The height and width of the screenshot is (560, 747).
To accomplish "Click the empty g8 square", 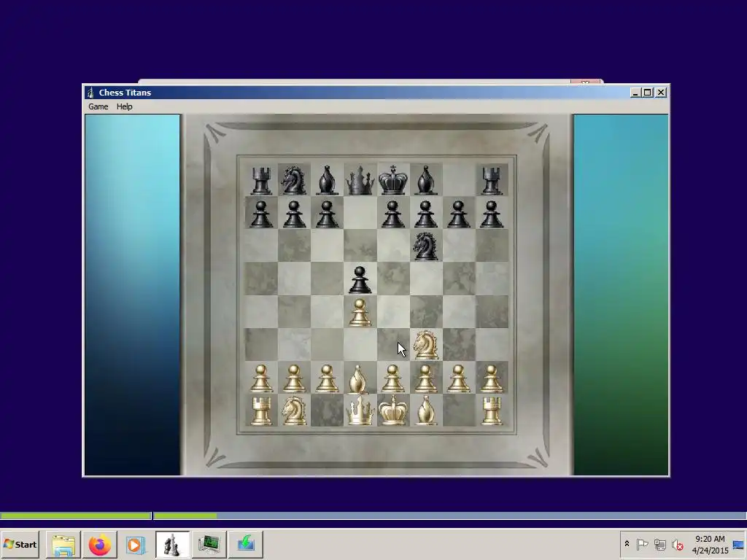I will tap(459, 180).
